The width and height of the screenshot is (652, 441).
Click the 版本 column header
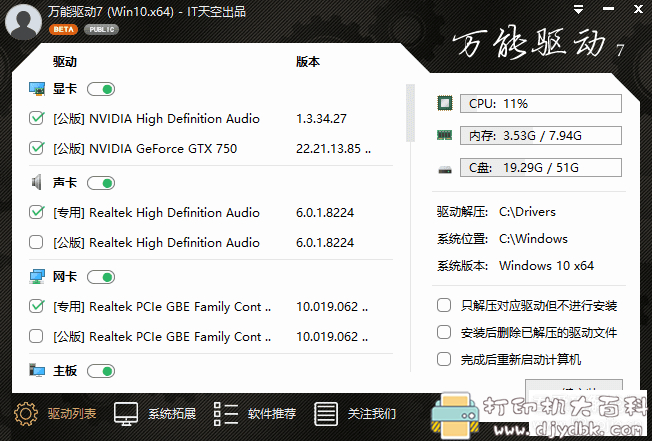coord(308,62)
